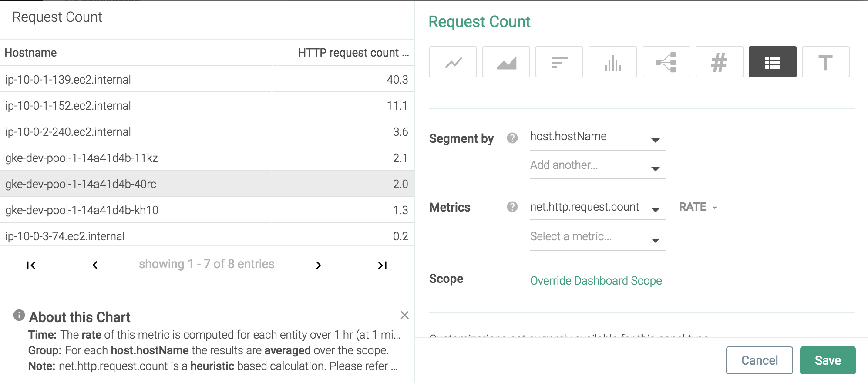Select the topology map panel type
The height and width of the screenshot is (383, 868).
[x=666, y=62]
